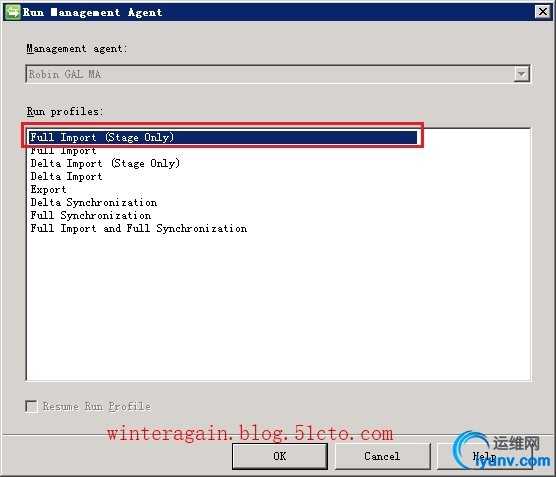556x477 pixels.
Task: Click the Robin GAL MA combo box field
Action: click(278, 74)
